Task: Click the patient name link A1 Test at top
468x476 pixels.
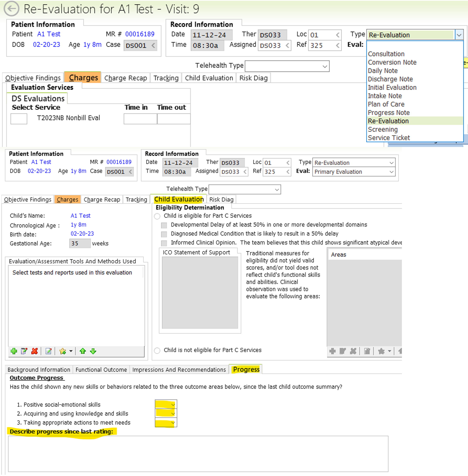Action: click(49, 34)
